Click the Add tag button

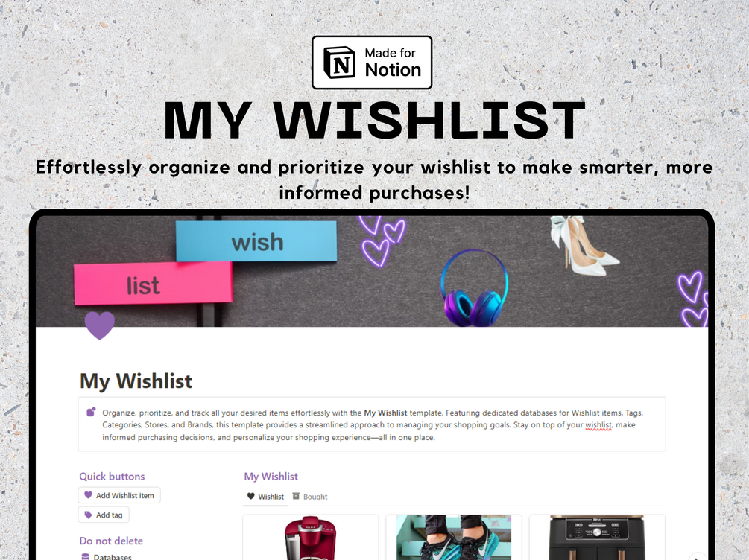click(104, 515)
